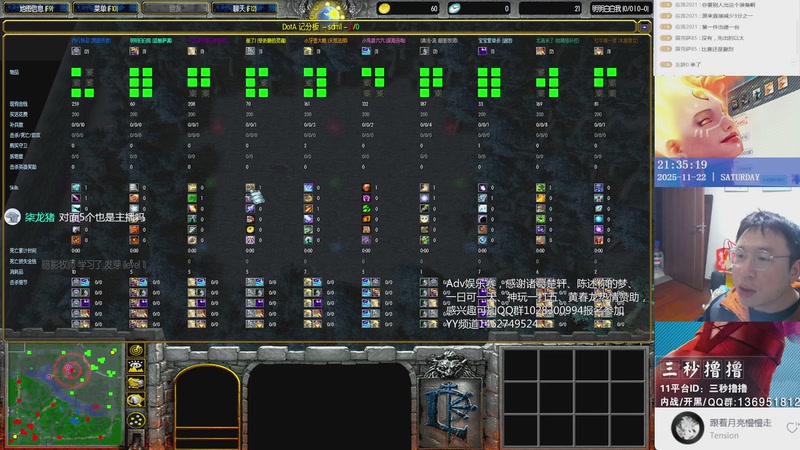Click purple player's first skill icon
The height and width of the screenshot is (450, 800).
point(192,187)
